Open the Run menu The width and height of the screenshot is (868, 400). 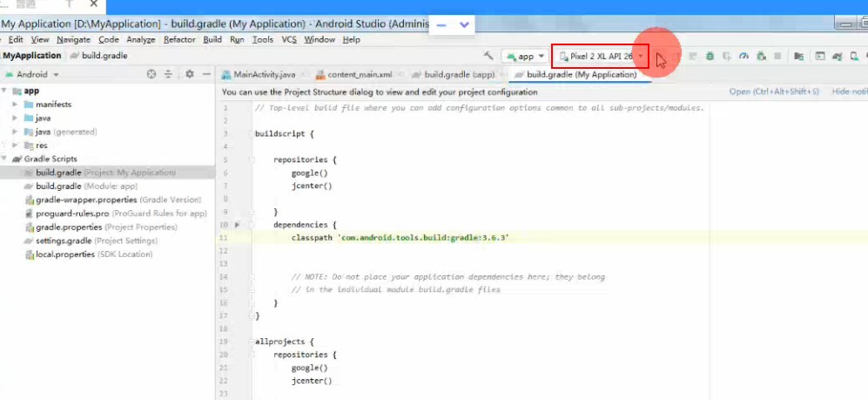point(237,40)
